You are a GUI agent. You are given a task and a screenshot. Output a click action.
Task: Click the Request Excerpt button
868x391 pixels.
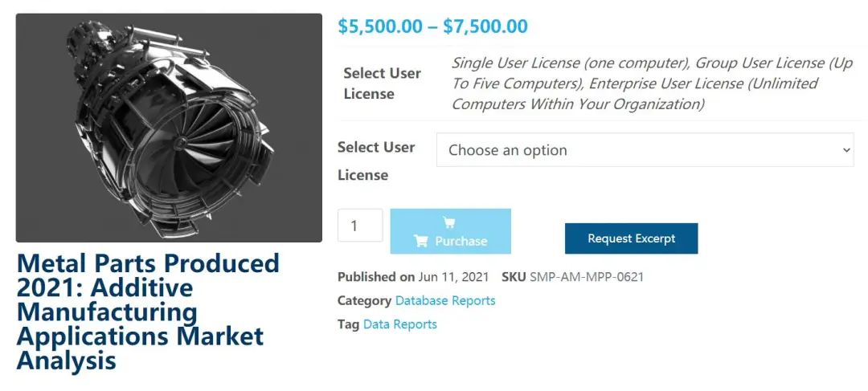[631, 238]
